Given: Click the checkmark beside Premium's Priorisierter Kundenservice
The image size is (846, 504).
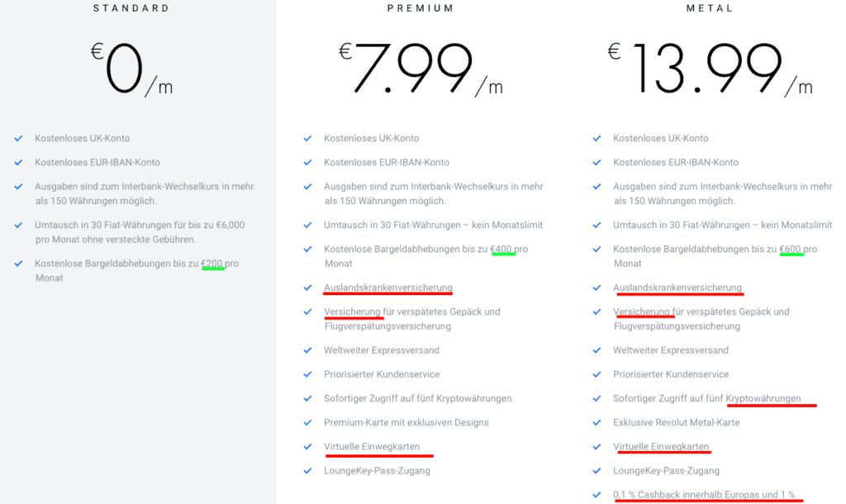Looking at the screenshot, I should [x=307, y=374].
